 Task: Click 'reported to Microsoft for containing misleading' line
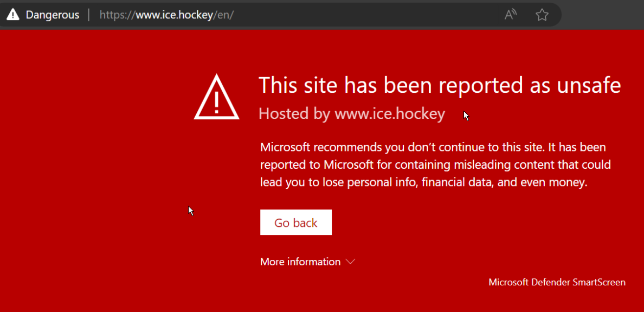tap(435, 164)
